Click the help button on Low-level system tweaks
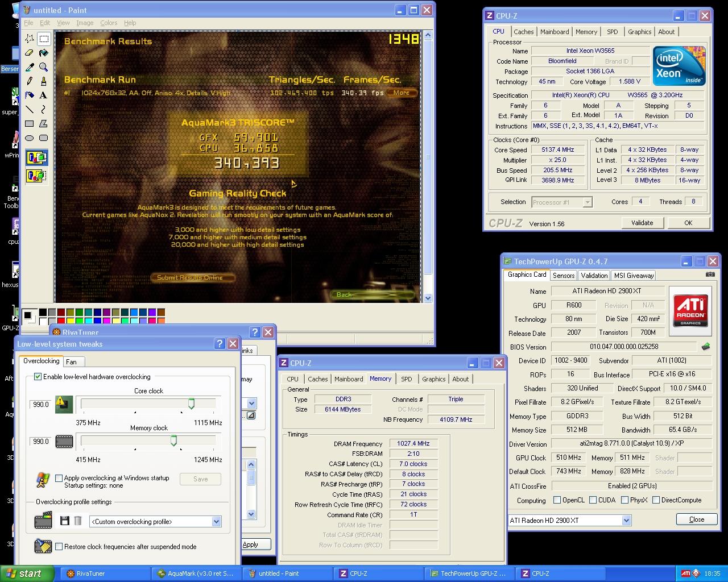 220,344
